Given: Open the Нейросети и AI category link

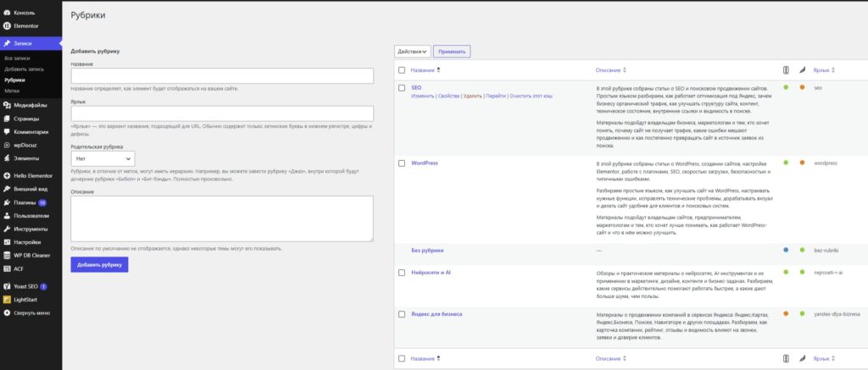Looking at the screenshot, I should click(431, 273).
